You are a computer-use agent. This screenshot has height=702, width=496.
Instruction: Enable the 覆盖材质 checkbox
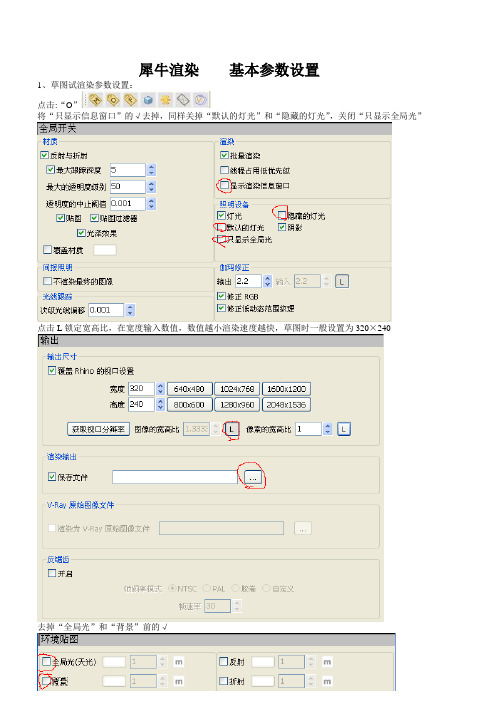click(47, 250)
